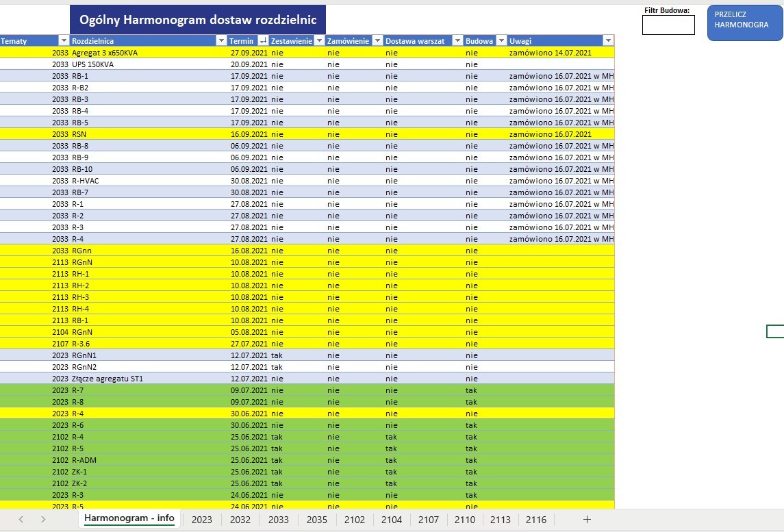784x532 pixels.
Task: Select the R-ADM cell
Action: click(x=149, y=460)
